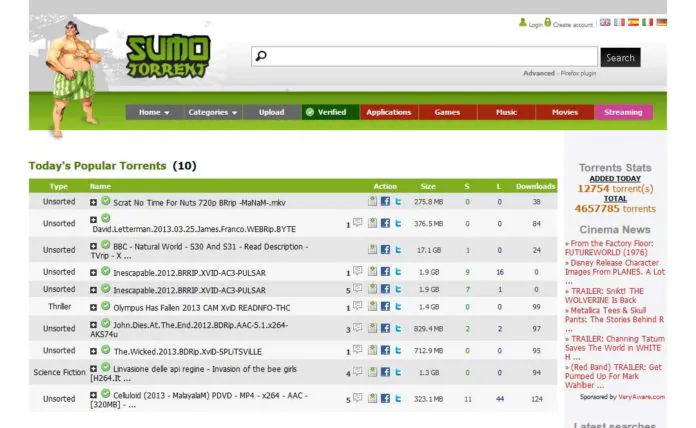Open the Streaming tab
The width and height of the screenshot is (696, 428).
click(623, 112)
